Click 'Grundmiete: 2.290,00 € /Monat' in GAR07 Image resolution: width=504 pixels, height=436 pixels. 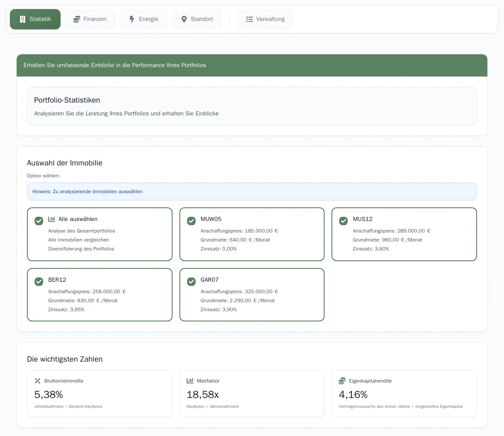[x=237, y=300]
